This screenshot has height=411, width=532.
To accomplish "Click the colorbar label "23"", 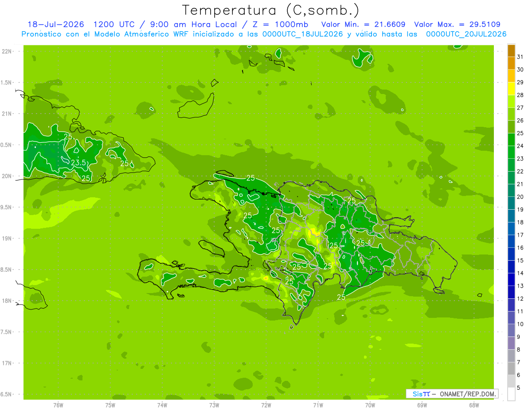I will (520, 159).
